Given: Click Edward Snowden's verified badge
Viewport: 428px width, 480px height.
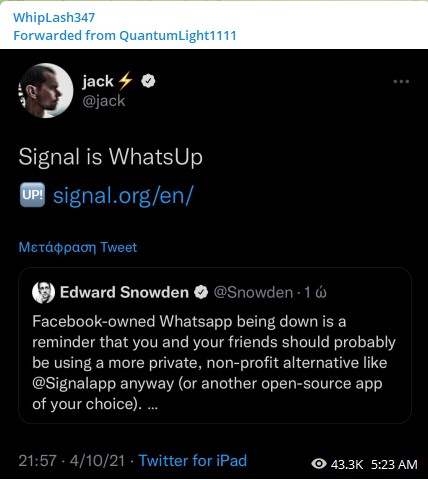Looking at the screenshot, I should tap(201, 292).
